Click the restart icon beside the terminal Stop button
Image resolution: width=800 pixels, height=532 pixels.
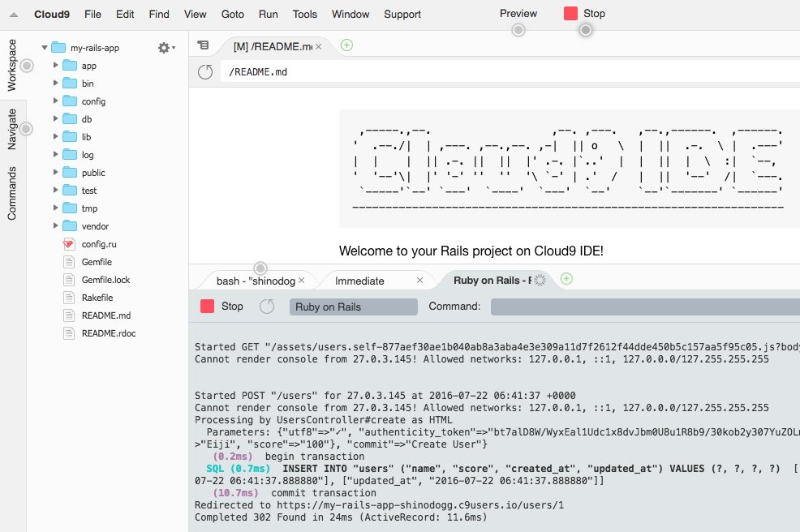tap(267, 307)
